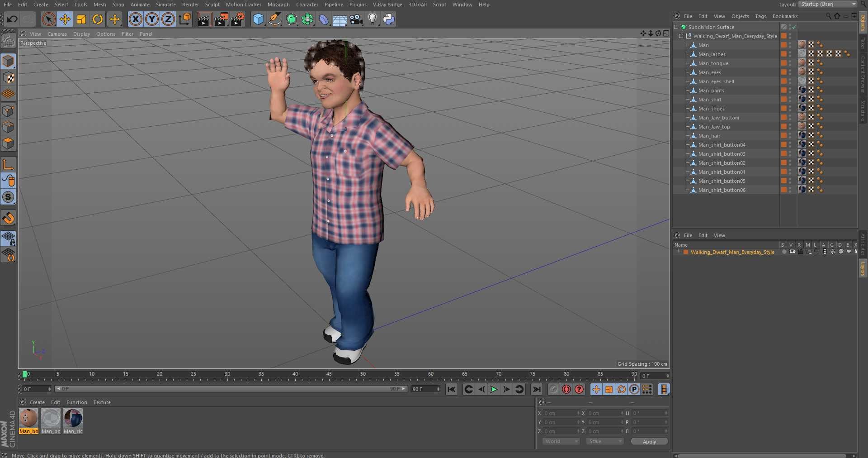Open Edit Render Settings icon
868x458 pixels.
click(238, 19)
